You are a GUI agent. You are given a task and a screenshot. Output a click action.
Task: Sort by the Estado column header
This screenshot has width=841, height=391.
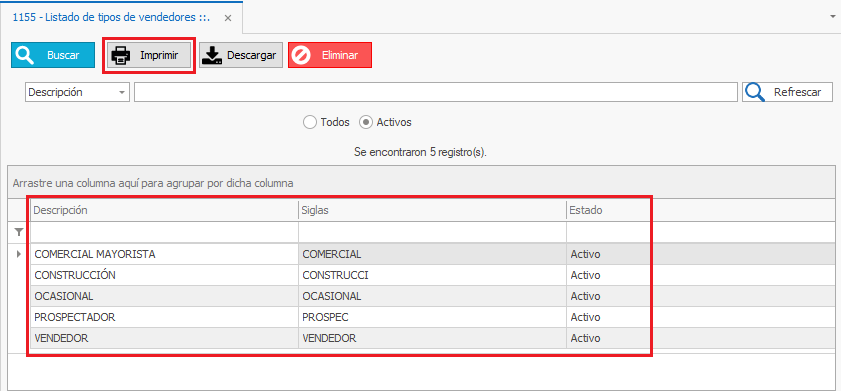[x=609, y=211]
